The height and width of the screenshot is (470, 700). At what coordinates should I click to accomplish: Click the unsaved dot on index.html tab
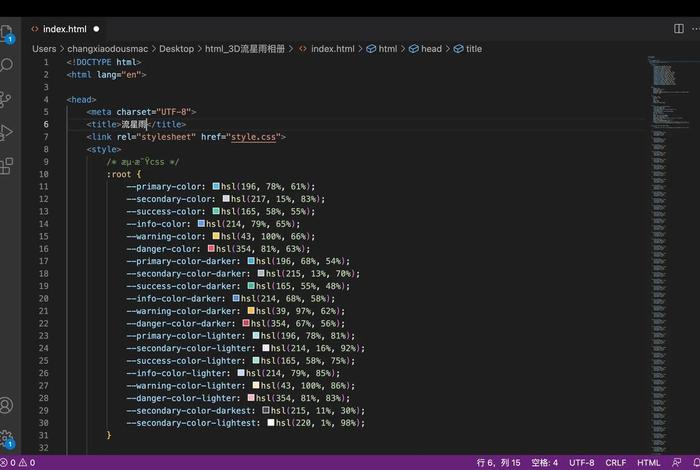(96, 29)
